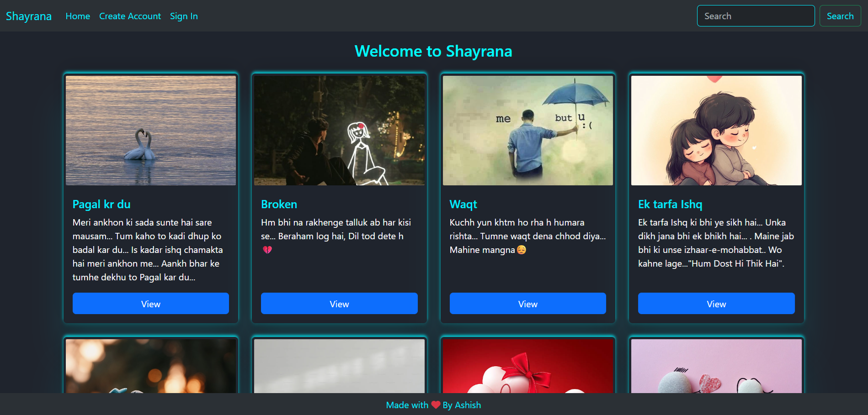Click the bokeh lights thumbnail in second row
The image size is (868, 415).
tap(151, 366)
